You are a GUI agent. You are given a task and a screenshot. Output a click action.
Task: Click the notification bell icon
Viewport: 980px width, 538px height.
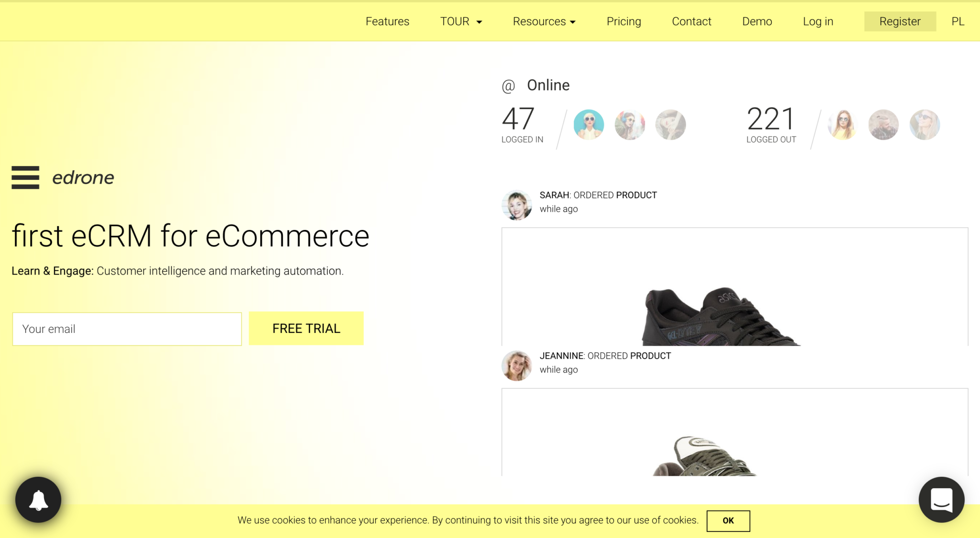pyautogui.click(x=38, y=500)
